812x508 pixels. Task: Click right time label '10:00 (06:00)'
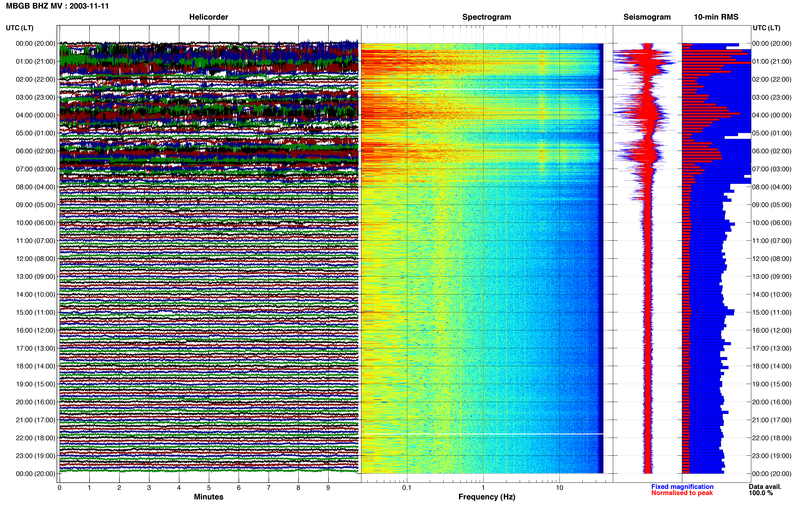coord(772,222)
